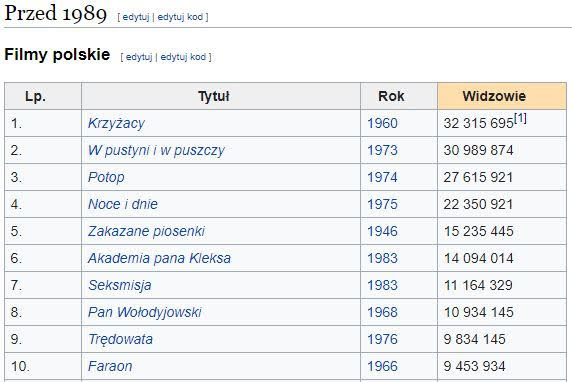The image size is (572, 382).
Task: Open the Seksmisja film link
Action: (x=119, y=285)
